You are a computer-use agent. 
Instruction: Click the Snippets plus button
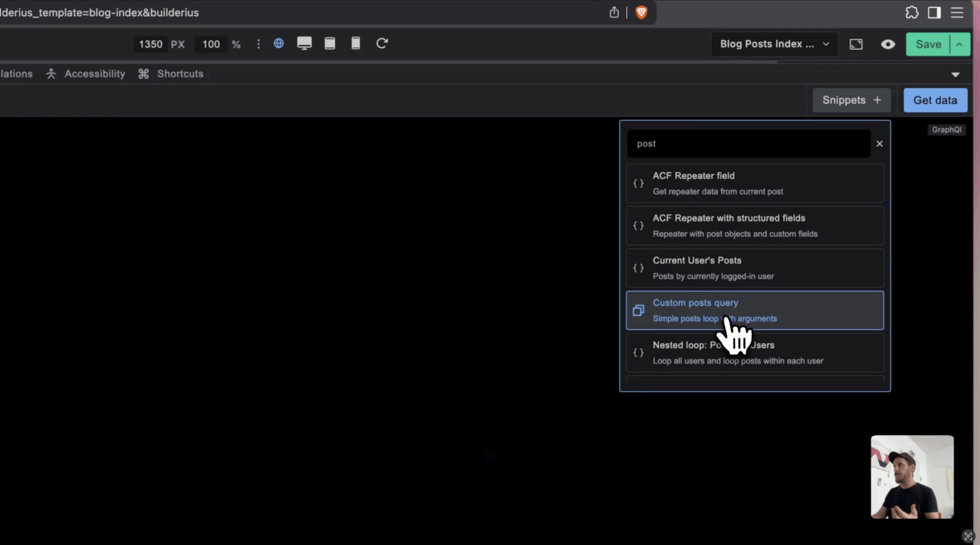[851, 100]
